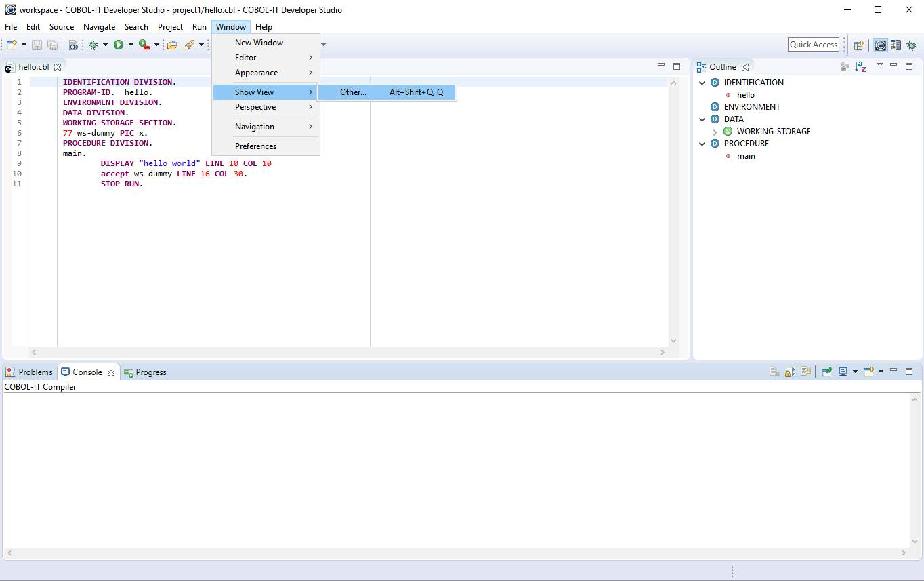Click the Quick Access search field

click(814, 45)
